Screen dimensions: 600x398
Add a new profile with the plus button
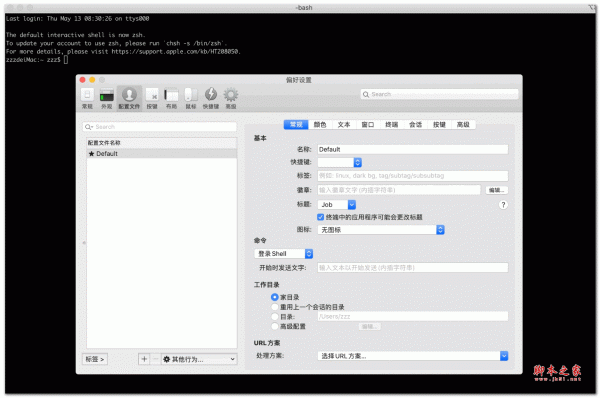pyautogui.click(x=144, y=359)
